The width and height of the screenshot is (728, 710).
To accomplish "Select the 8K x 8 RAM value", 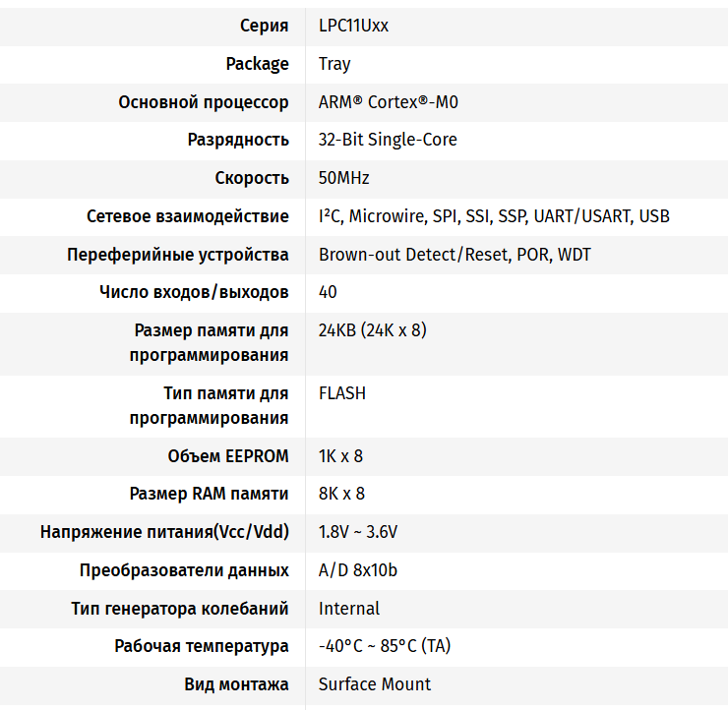I will point(341,494).
